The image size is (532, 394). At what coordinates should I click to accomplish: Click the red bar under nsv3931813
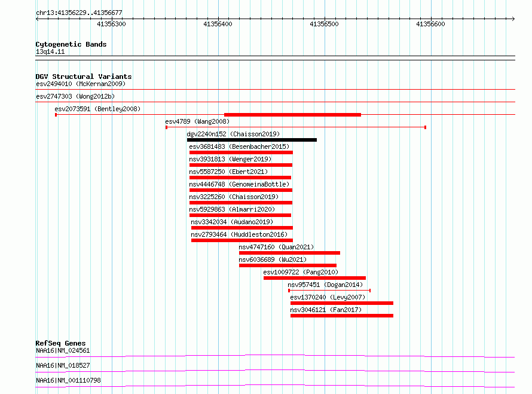pyautogui.click(x=241, y=165)
